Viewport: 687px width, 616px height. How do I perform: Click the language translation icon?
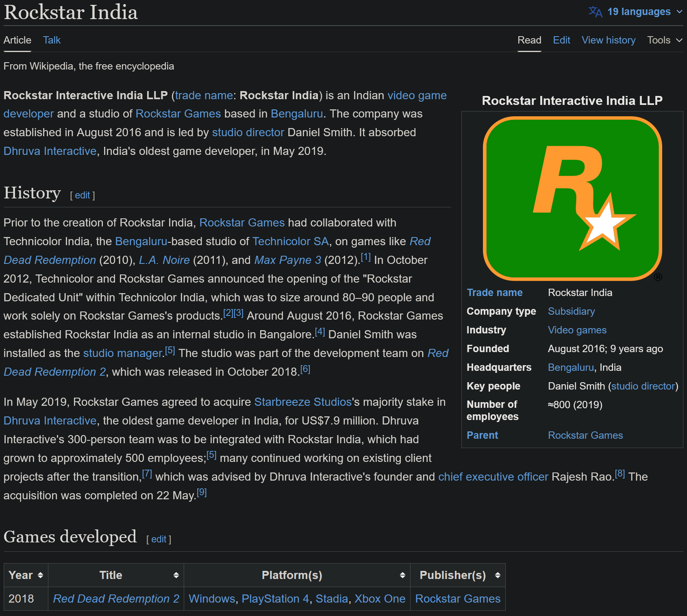[595, 12]
